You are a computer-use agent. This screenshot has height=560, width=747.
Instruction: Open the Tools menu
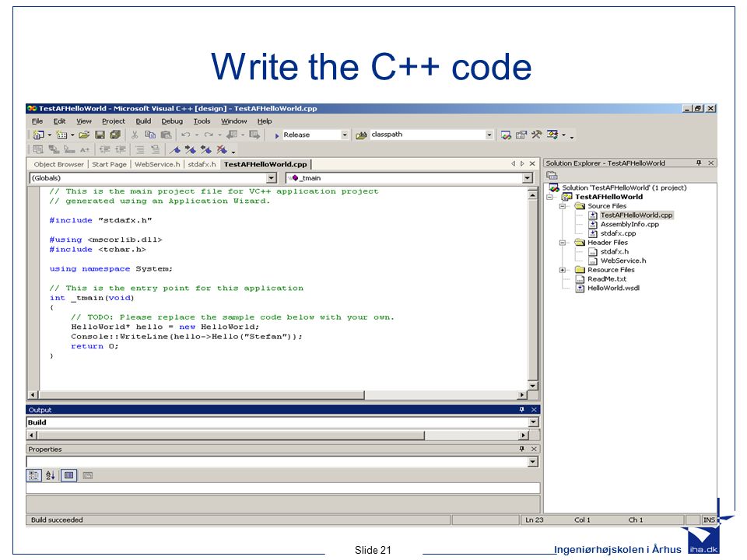pos(202,121)
